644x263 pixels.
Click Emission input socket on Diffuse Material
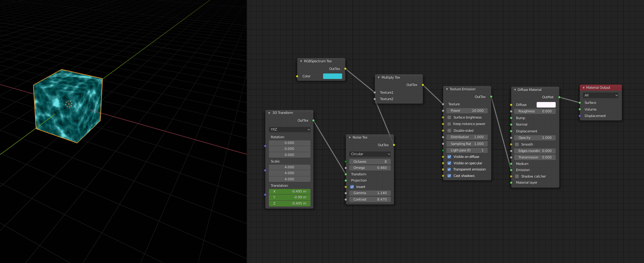[511, 170]
